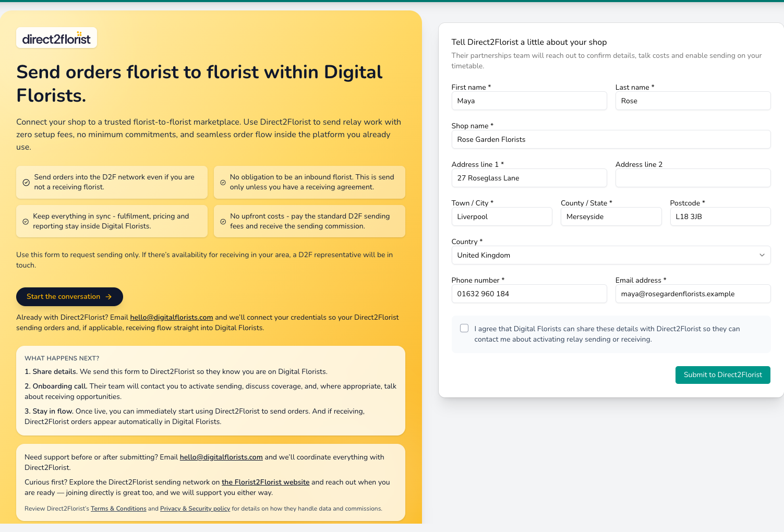Click the 'First name *' label
Viewport: 784px width, 532px height.
(471, 87)
